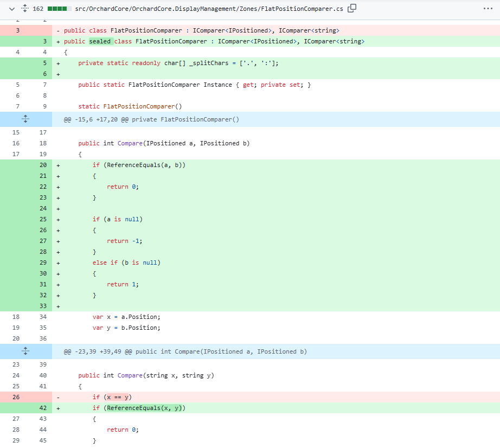Click the file path FlatPositionComparer.cs link

tap(209, 9)
